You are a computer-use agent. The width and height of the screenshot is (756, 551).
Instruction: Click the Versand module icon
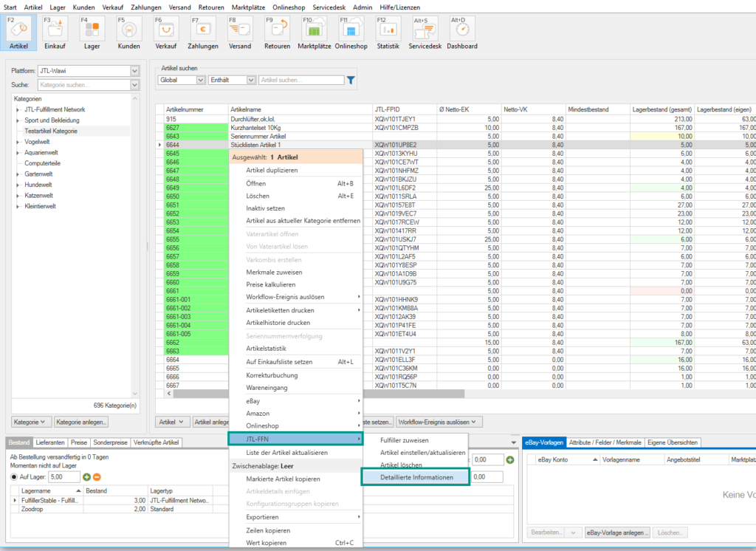click(x=240, y=31)
